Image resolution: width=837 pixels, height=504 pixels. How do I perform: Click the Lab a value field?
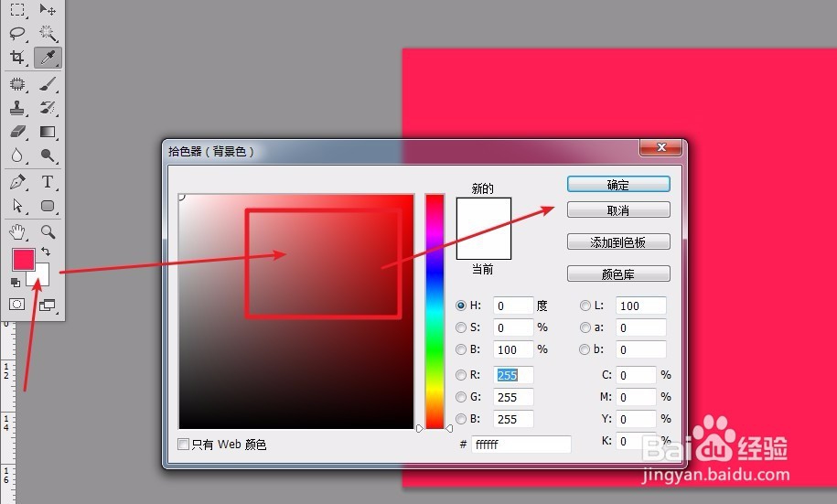(x=640, y=327)
